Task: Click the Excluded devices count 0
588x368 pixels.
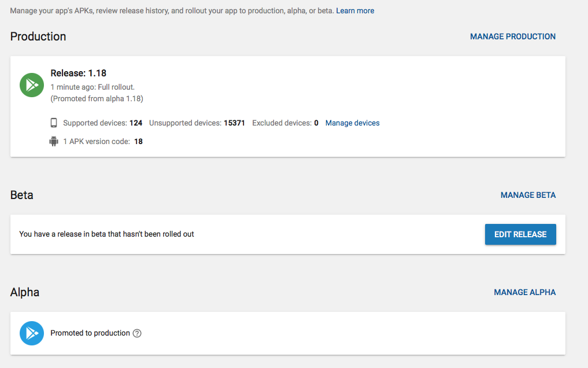Action: point(316,123)
